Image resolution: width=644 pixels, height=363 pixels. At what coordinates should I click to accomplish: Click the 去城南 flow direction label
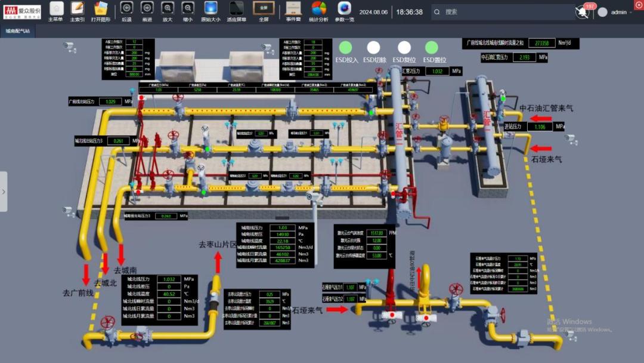[x=125, y=270]
